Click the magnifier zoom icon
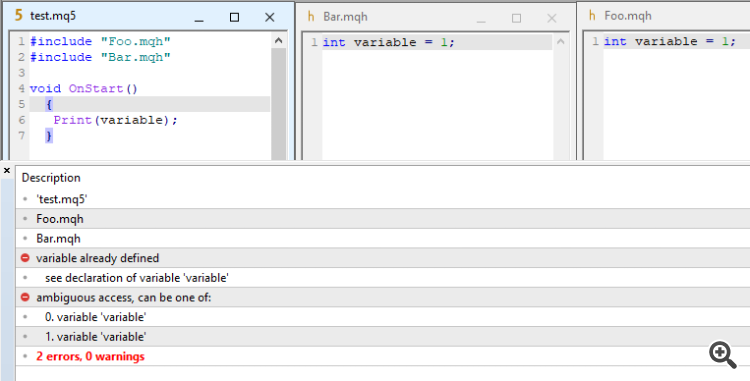The width and height of the screenshot is (750, 381). click(723, 354)
